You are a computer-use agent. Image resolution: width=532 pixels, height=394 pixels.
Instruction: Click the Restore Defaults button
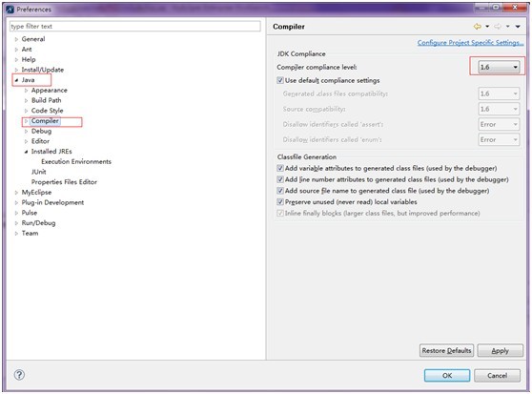[446, 350]
